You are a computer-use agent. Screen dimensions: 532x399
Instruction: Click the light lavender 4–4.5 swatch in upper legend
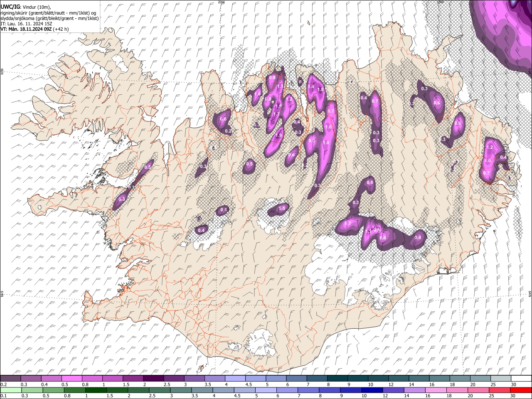point(235,378)
